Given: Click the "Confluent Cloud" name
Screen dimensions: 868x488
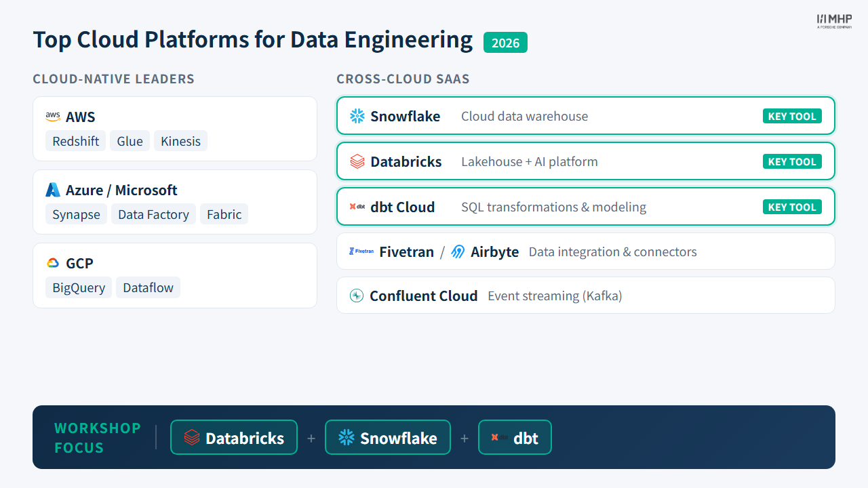Looking at the screenshot, I should (424, 296).
